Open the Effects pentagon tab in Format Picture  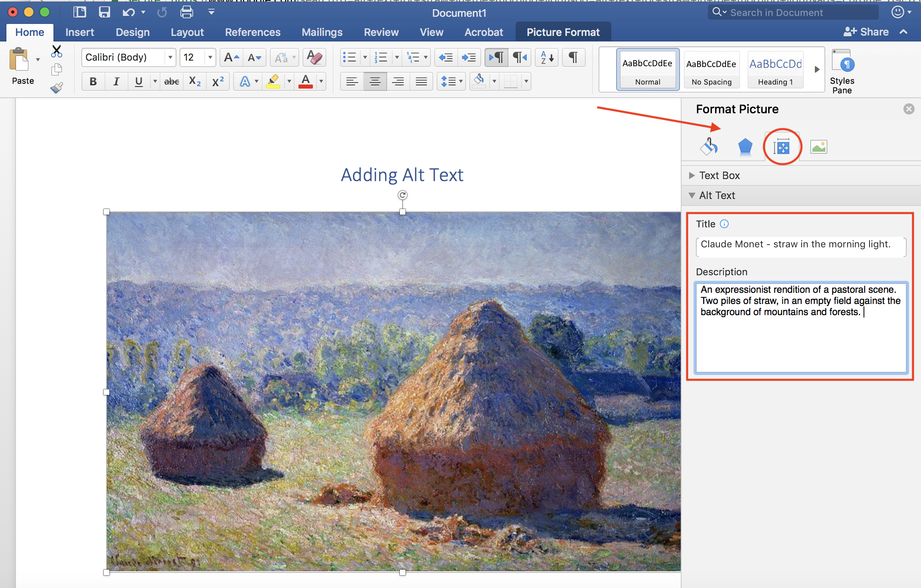[745, 146]
